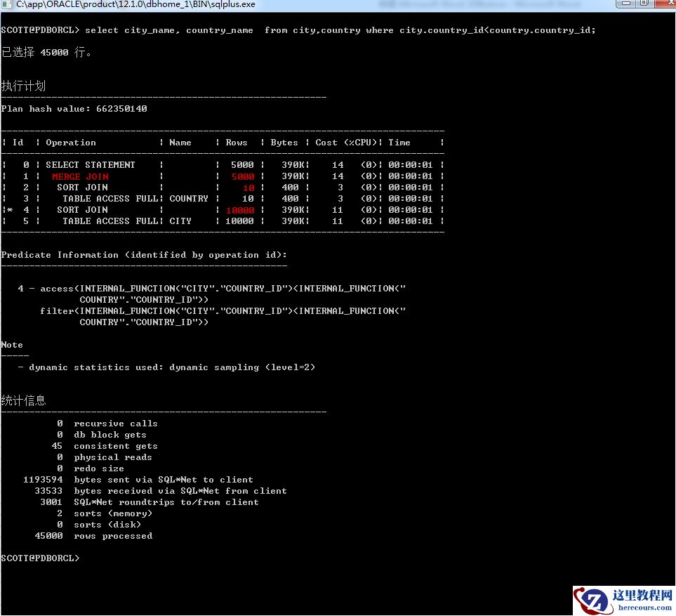Click the 执行计划 section heading

click(23, 86)
